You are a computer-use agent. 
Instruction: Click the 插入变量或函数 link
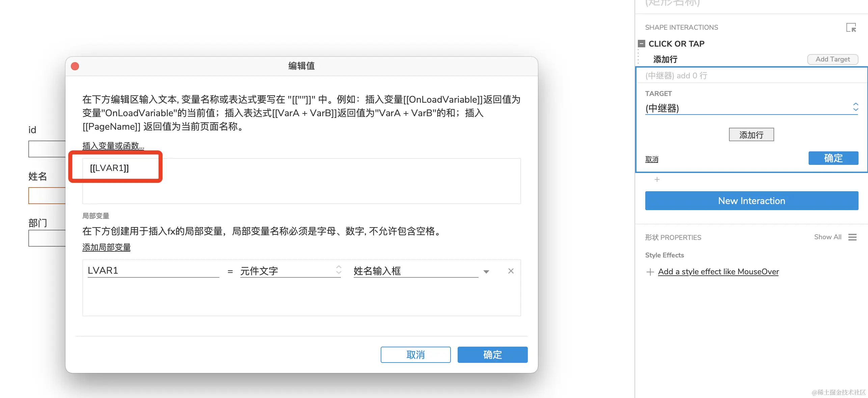pos(113,146)
